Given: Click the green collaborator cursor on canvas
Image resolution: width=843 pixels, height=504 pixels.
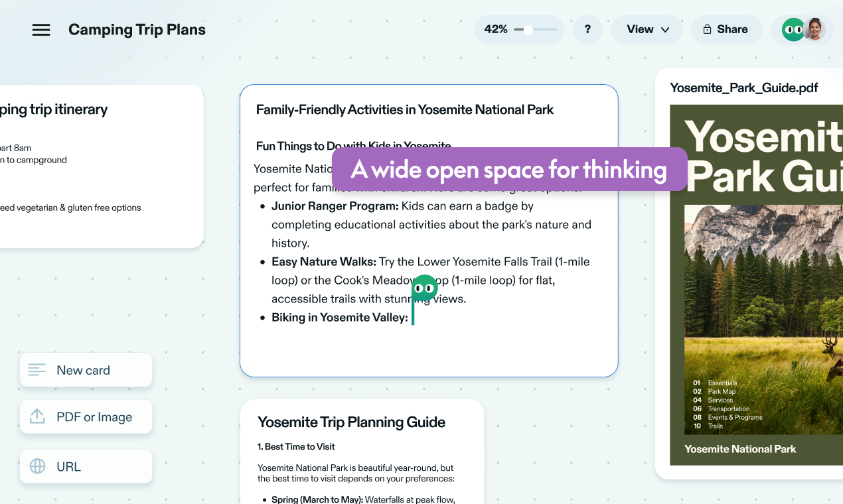Looking at the screenshot, I should (423, 289).
